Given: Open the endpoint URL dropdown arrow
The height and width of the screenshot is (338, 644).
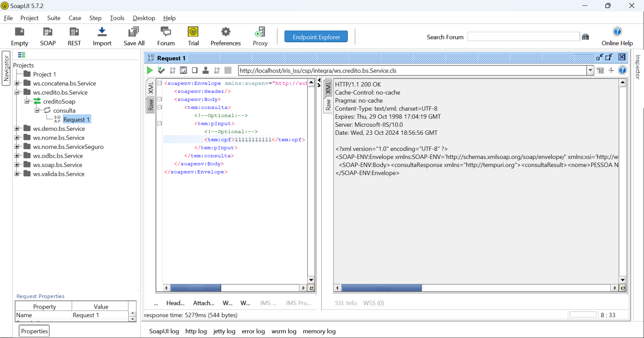Looking at the screenshot, I should coord(590,70).
